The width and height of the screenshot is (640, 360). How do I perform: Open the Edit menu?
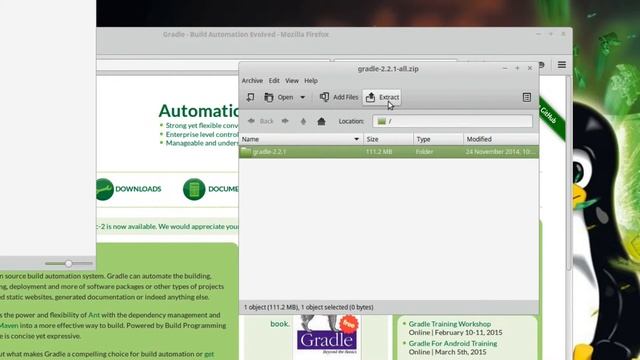(274, 81)
